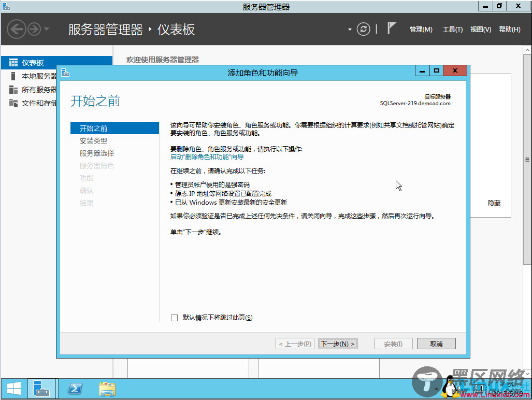The height and width of the screenshot is (400, 532).
Task: Click the wizard title bar icon
Action: pyautogui.click(x=65, y=73)
